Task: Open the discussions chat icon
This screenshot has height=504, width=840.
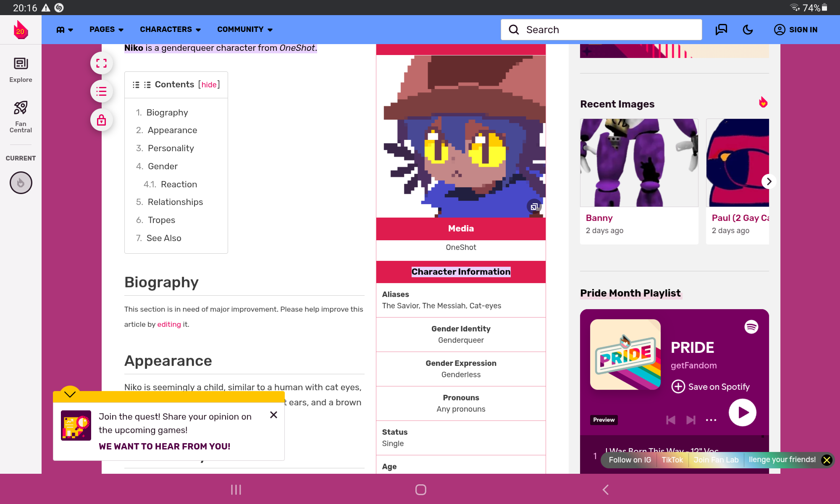Action: (x=721, y=30)
